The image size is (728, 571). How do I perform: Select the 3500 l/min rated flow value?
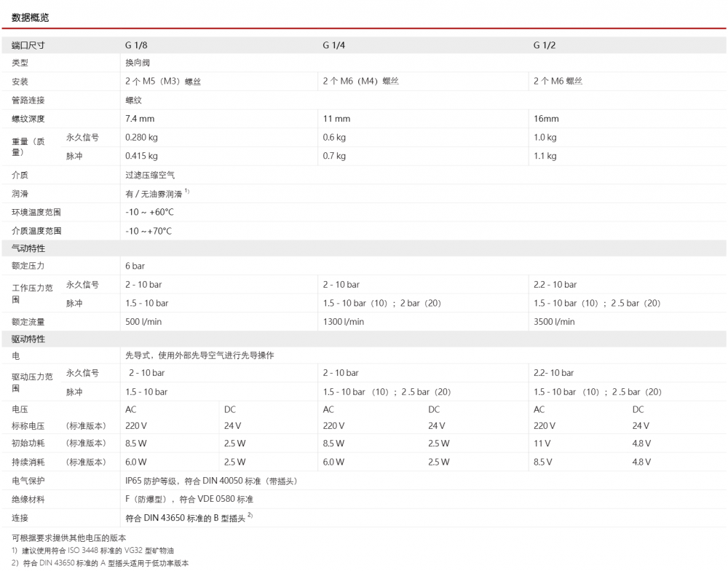point(554,321)
